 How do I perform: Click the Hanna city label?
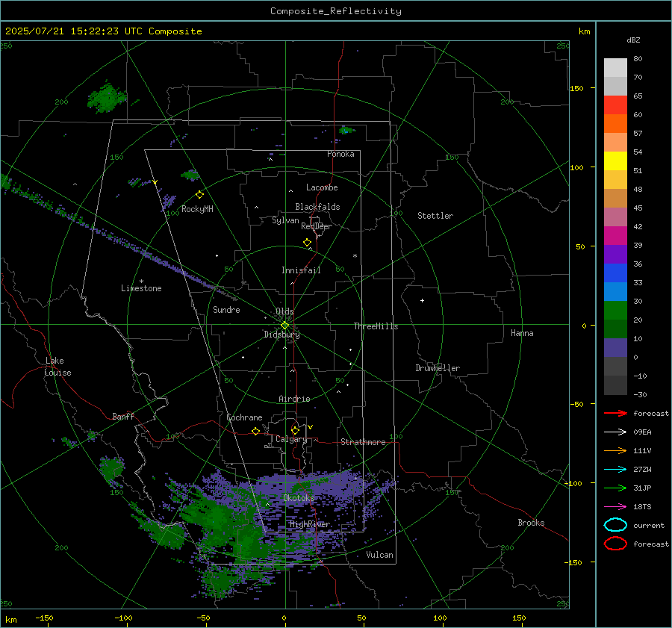point(522,333)
